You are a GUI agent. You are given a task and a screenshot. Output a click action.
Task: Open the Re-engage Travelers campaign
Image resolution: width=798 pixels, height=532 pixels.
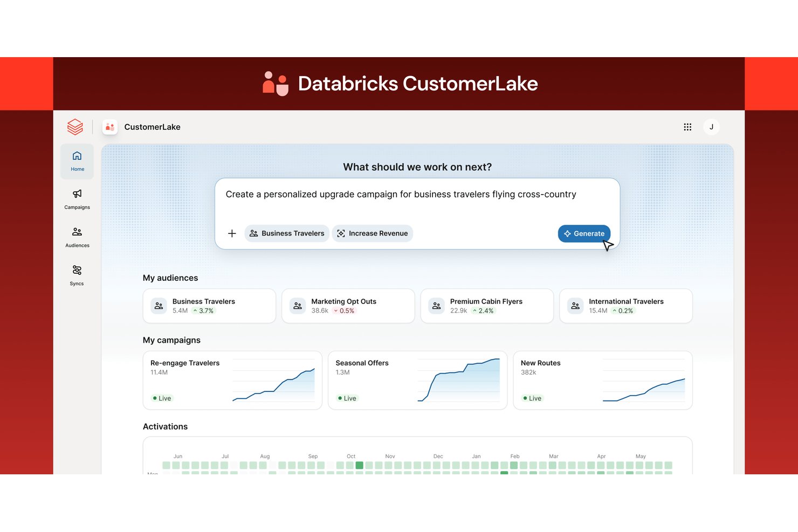tap(232, 381)
